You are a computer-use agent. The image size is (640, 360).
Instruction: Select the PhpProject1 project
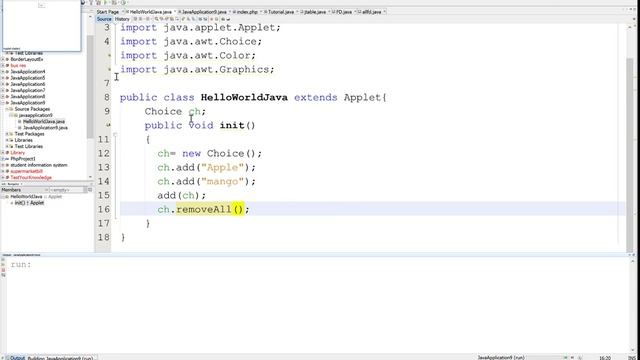[x=23, y=159]
